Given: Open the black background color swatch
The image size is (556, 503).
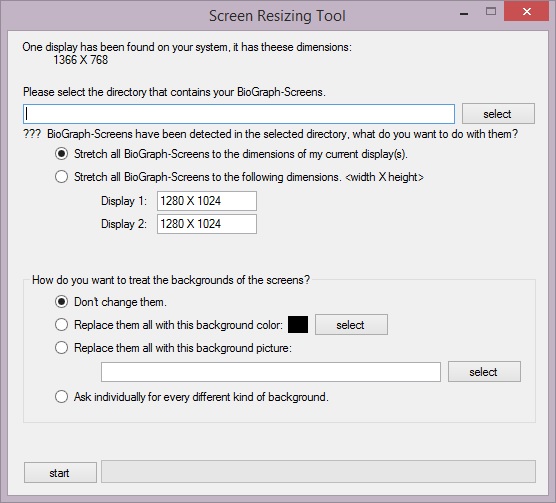Looking at the screenshot, I should tap(298, 324).
